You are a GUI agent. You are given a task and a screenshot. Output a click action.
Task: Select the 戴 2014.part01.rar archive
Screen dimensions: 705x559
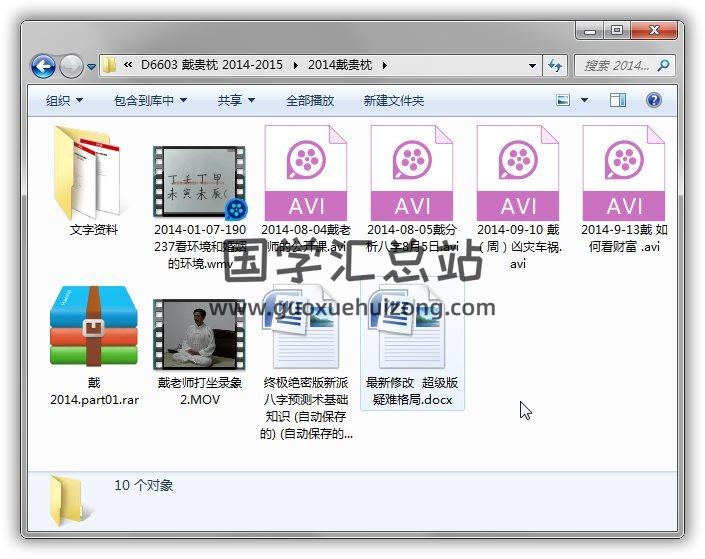tap(94, 330)
